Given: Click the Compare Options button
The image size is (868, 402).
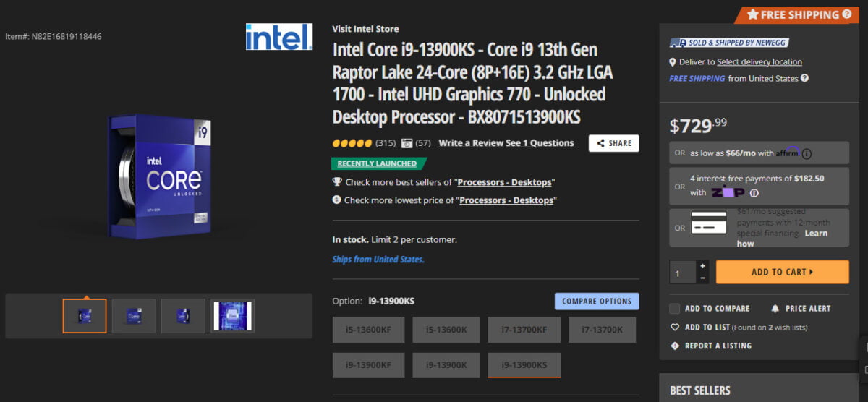Looking at the screenshot, I should point(597,301).
